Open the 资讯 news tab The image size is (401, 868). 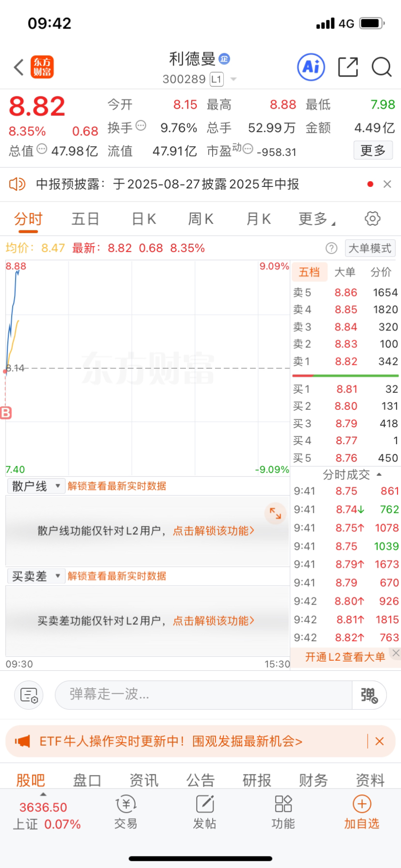point(144,780)
